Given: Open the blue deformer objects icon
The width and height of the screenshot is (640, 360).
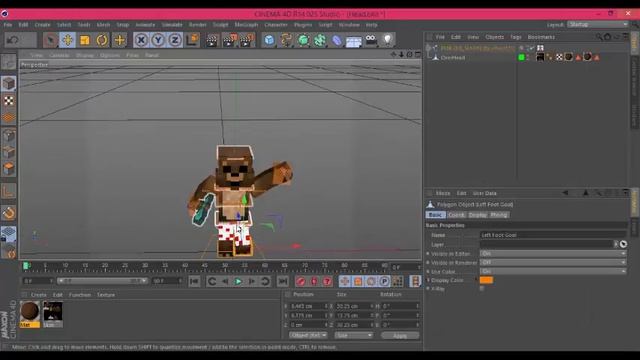Looking at the screenshot, I should (x=337, y=40).
